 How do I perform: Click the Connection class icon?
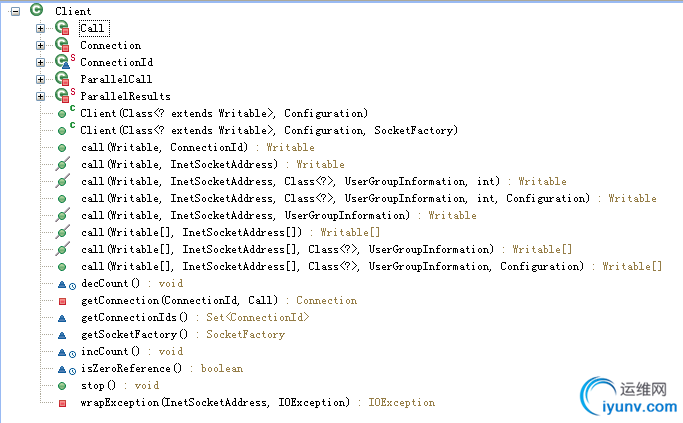tap(62, 45)
